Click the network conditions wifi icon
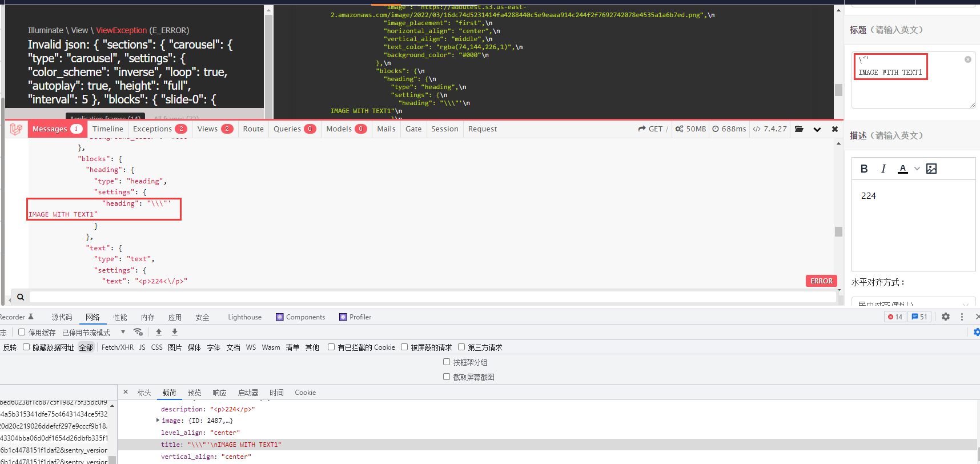This screenshot has width=980, height=464. (x=138, y=332)
